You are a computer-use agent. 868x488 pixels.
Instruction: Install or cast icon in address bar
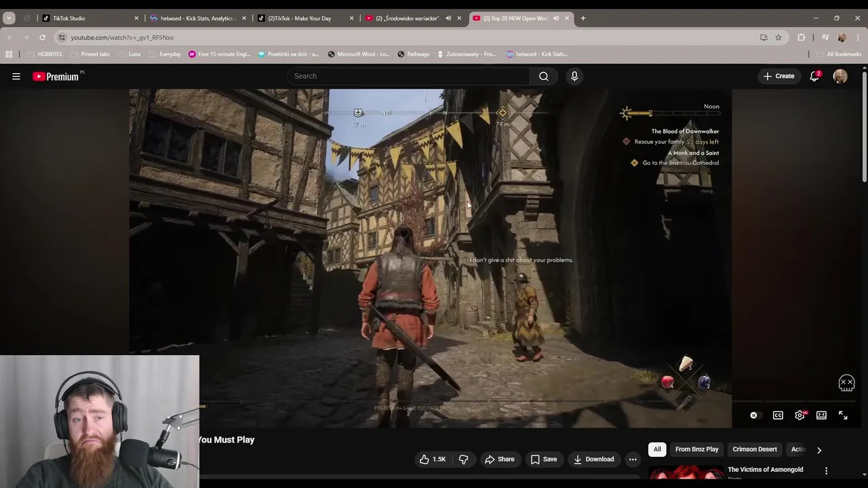click(764, 37)
